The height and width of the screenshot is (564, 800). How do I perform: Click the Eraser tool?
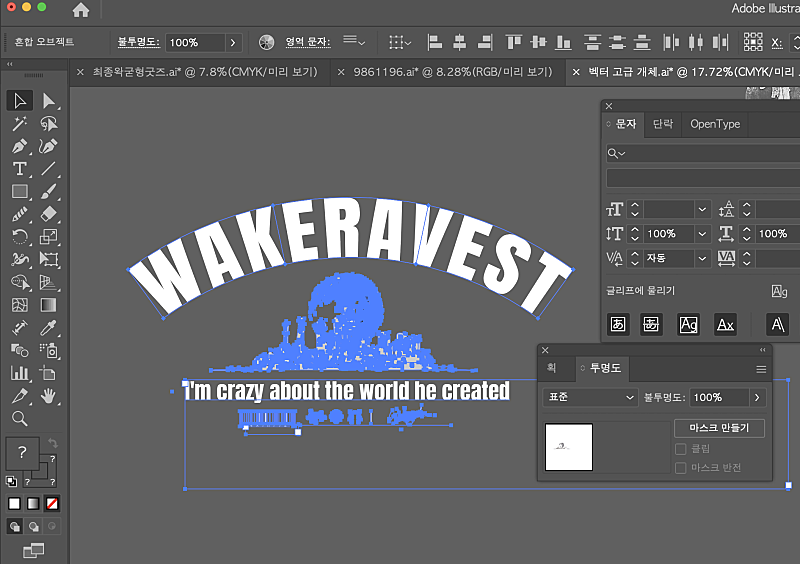click(x=48, y=214)
